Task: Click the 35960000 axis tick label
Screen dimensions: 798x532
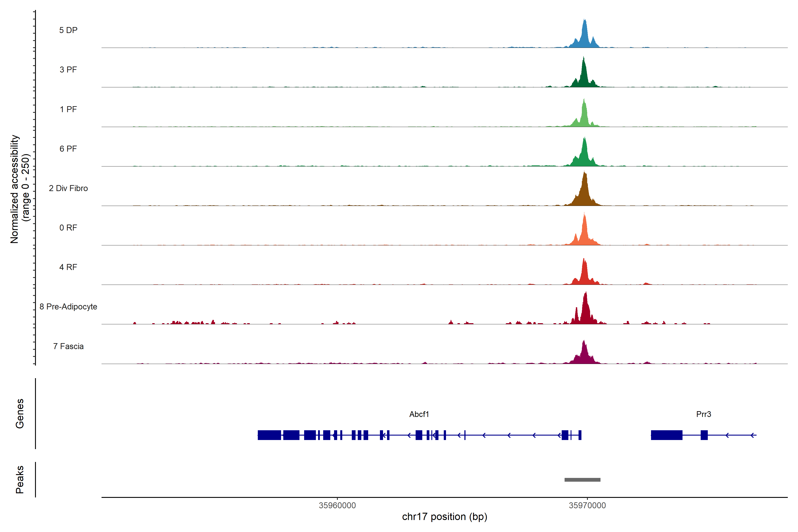Action: tap(337, 506)
